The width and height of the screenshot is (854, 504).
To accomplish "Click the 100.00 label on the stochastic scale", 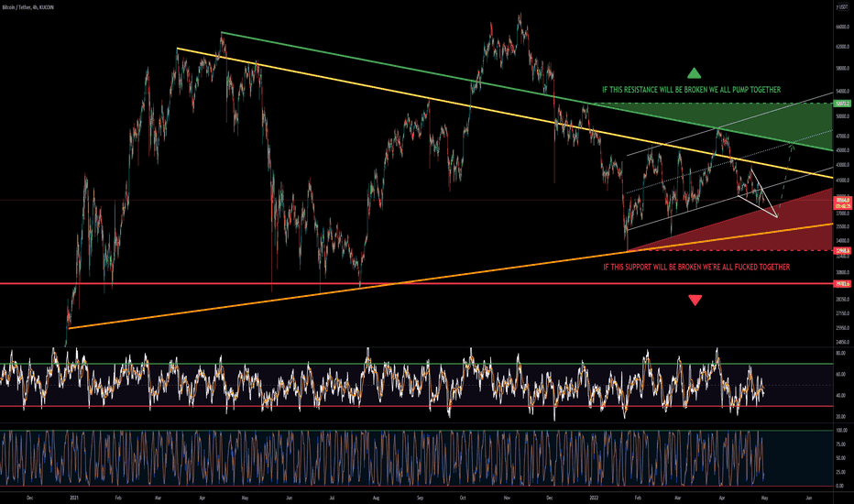I will 842,431.
